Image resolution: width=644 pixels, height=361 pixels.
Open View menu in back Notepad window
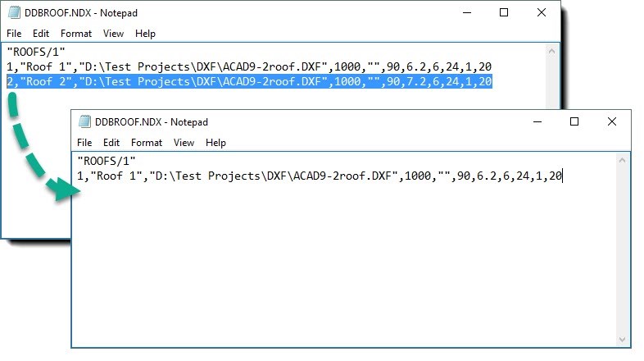(x=113, y=34)
